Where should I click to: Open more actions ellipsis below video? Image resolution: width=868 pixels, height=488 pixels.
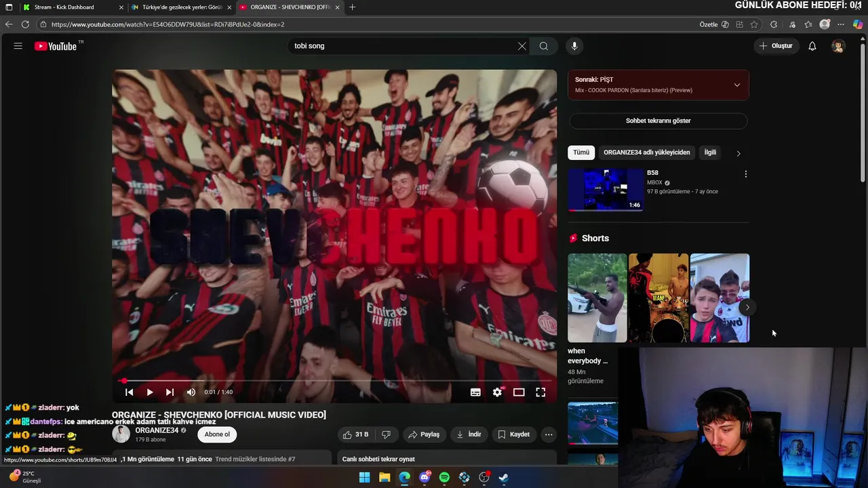coord(549,434)
